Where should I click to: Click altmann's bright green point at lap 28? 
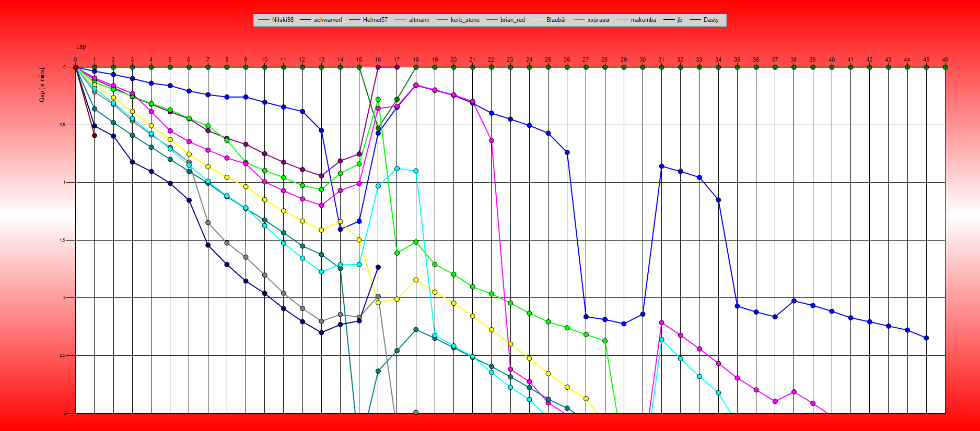point(605,341)
